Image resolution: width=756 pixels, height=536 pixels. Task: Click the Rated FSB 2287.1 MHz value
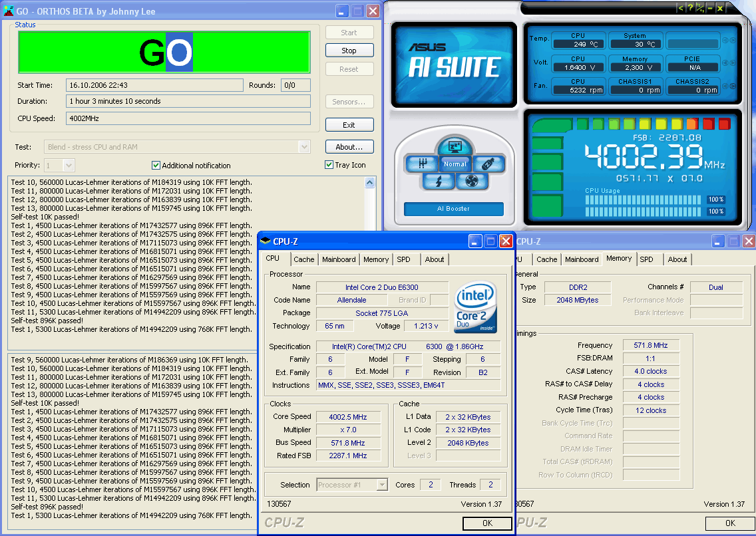(348, 456)
